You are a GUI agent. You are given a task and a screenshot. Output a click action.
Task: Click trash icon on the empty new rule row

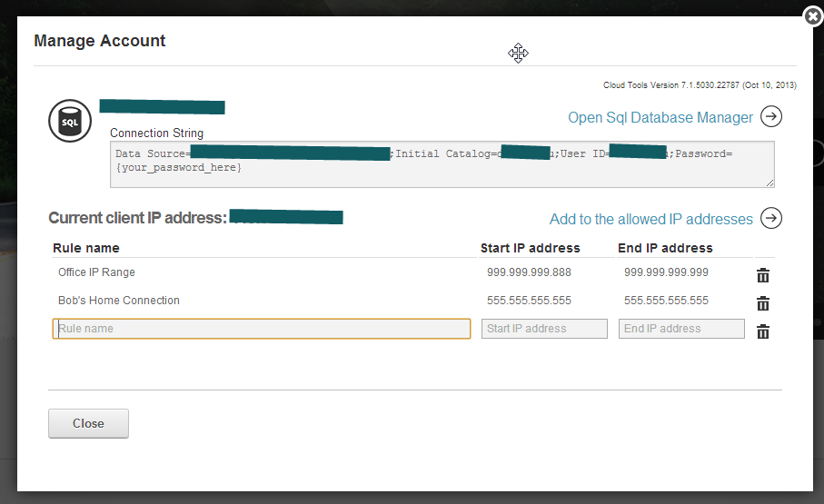click(x=763, y=331)
